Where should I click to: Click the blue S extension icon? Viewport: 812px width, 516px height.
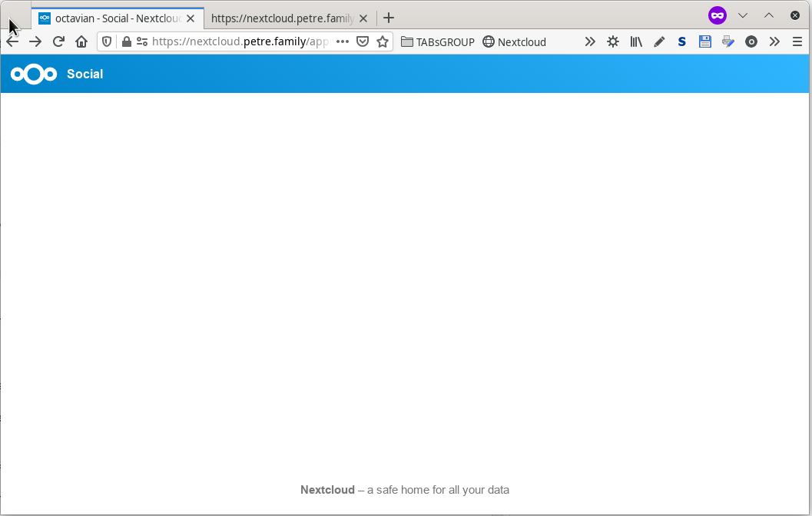[x=682, y=41]
